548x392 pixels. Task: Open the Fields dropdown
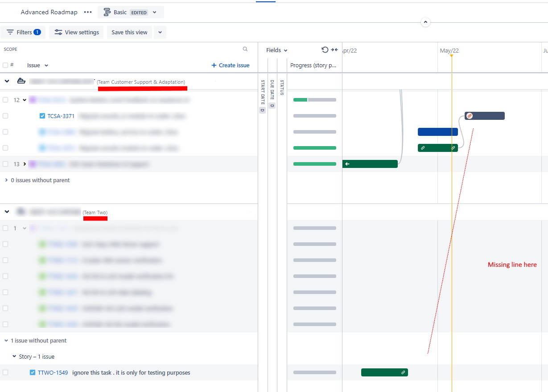pos(276,50)
